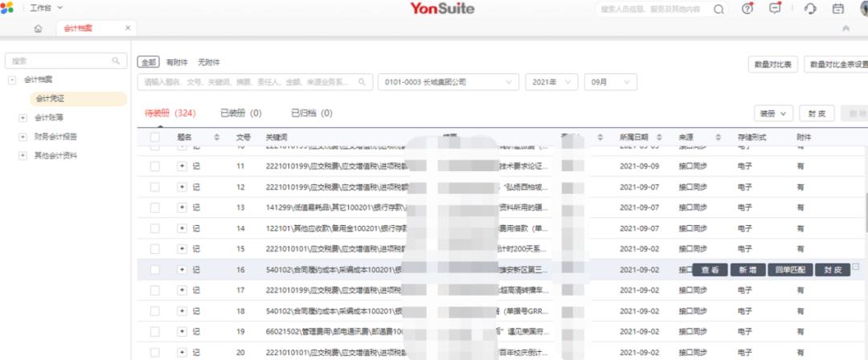Open the 2021年 year dropdown
868x360 pixels.
tap(551, 82)
